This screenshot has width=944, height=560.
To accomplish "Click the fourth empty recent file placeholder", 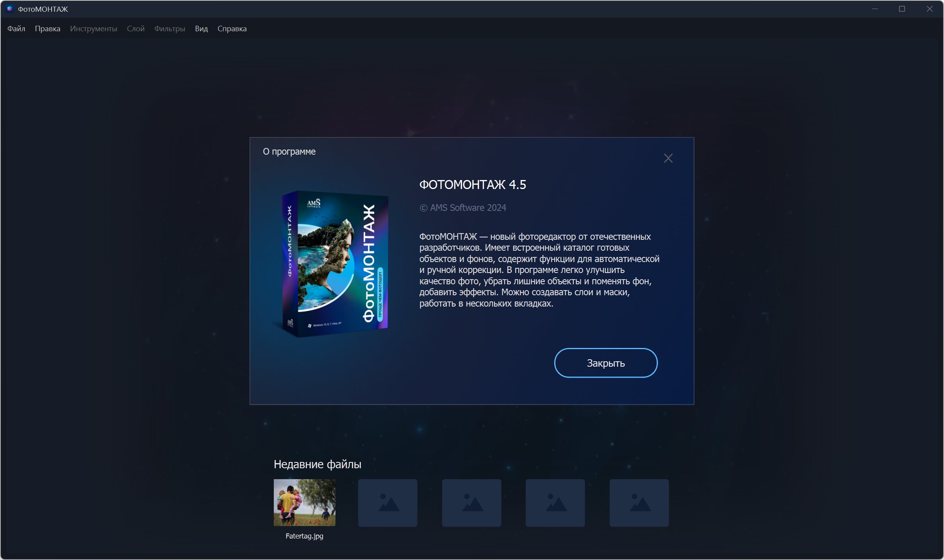I will pos(555,503).
